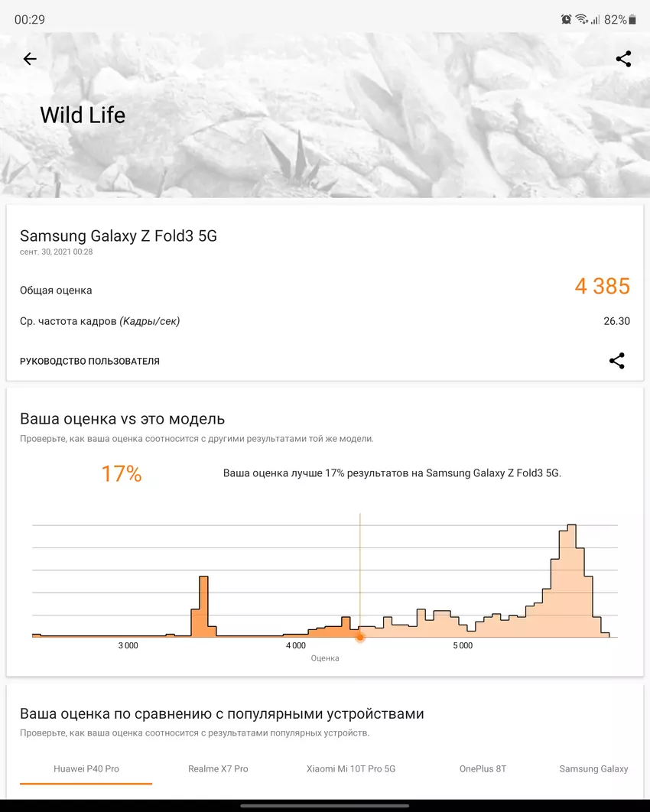Tap the orange 17% percentile value
Viewport: 650px width, 812px height.
(122, 474)
